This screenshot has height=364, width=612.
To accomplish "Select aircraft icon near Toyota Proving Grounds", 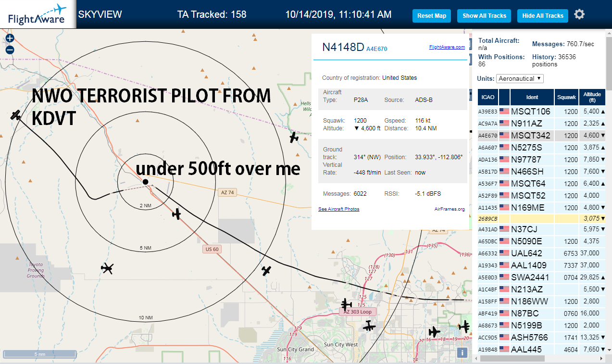I will tap(107, 268).
